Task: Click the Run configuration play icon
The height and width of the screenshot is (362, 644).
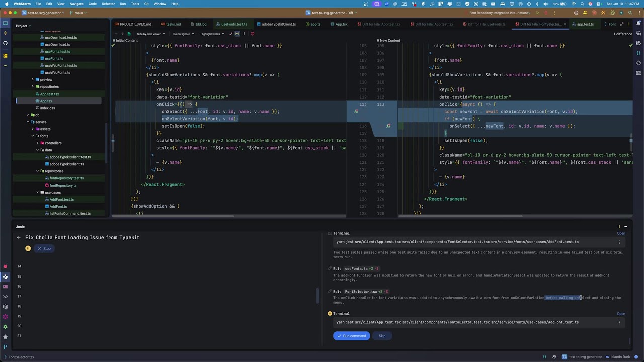Action: pyautogui.click(x=537, y=13)
